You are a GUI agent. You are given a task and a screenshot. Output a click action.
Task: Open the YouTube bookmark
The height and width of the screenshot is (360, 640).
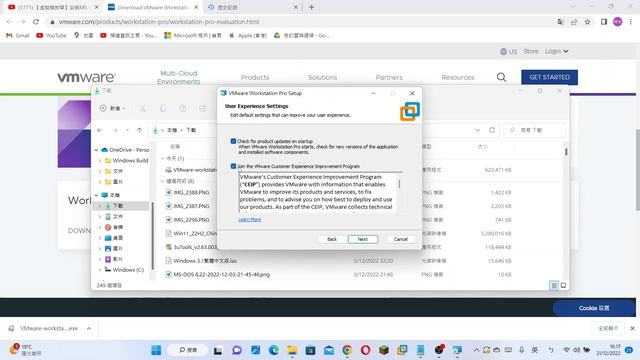[x=51, y=36]
